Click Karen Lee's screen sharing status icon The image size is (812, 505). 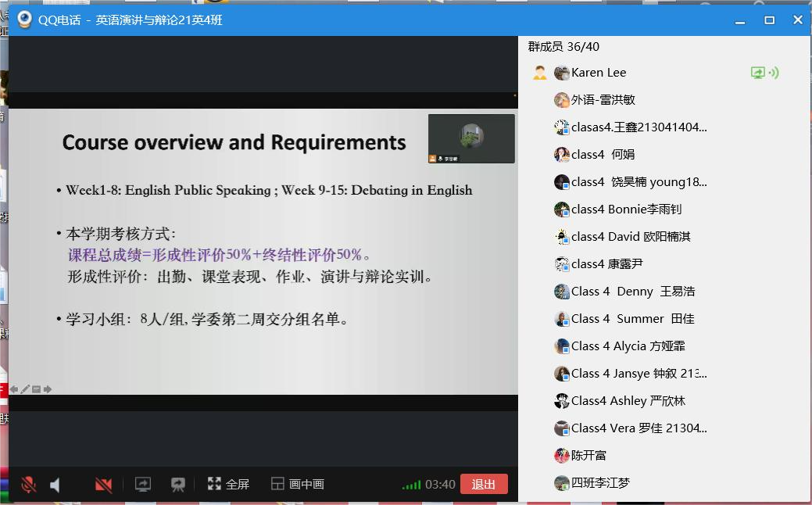[x=757, y=73]
